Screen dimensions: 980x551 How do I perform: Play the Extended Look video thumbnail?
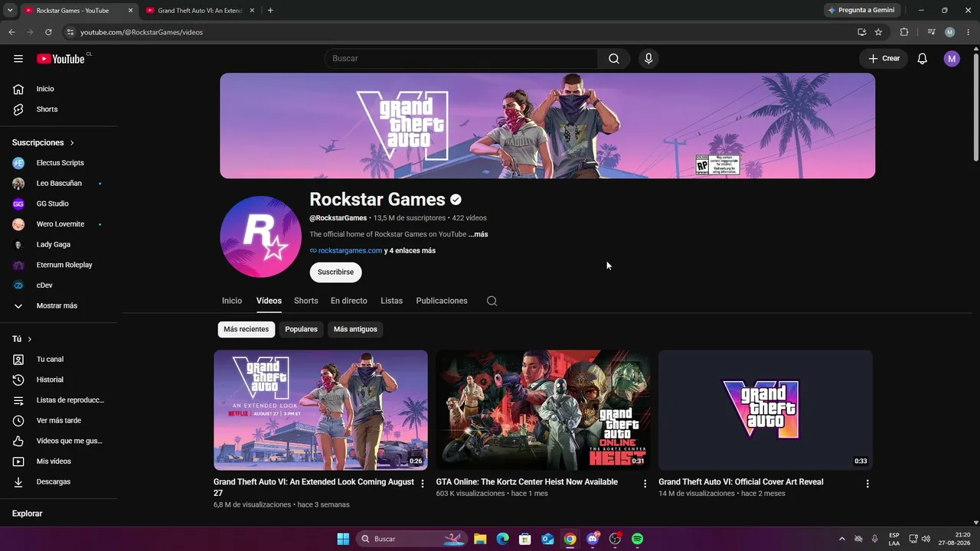point(321,410)
